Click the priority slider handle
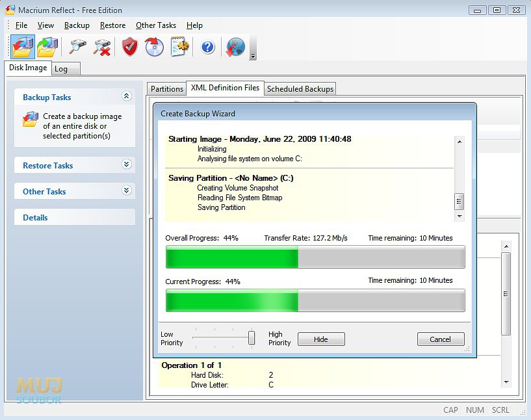531x420 pixels. tap(252, 337)
